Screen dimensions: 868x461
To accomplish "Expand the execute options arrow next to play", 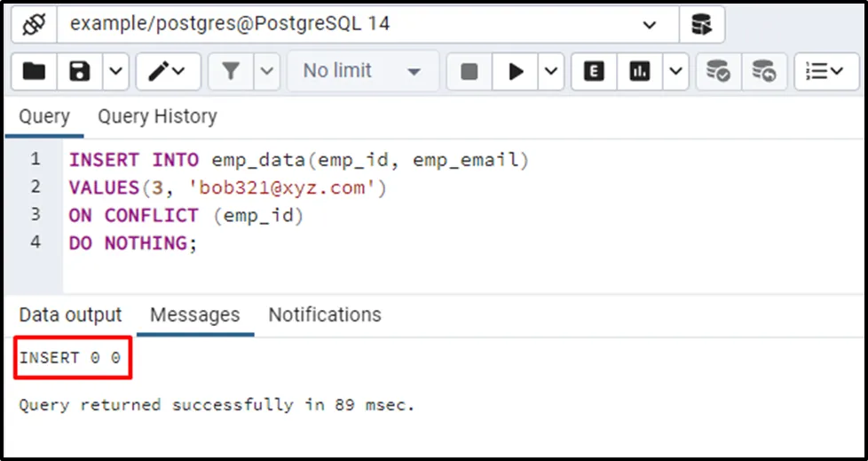I will tap(550, 71).
